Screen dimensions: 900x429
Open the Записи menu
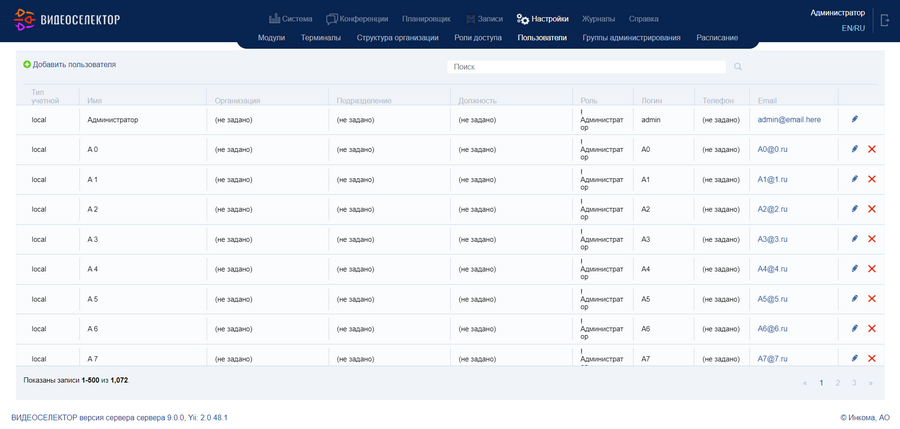[x=484, y=19]
